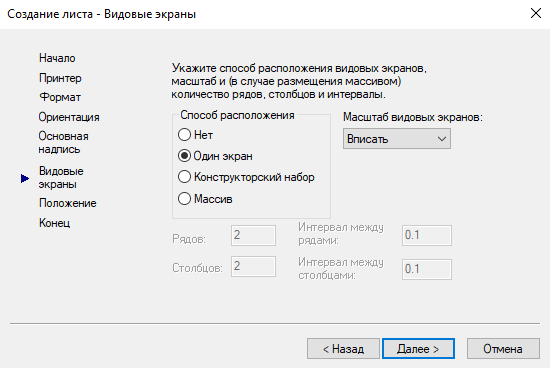This screenshot has height=368, width=550.
Task: Cancel the wizard with 'Отмена'
Action: 503,349
